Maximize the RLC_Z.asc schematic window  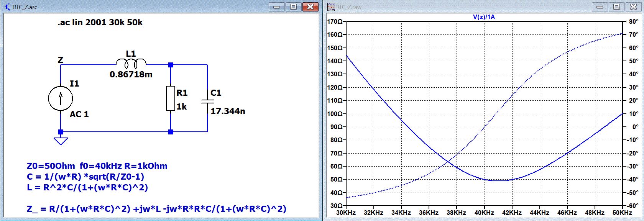(x=294, y=7)
